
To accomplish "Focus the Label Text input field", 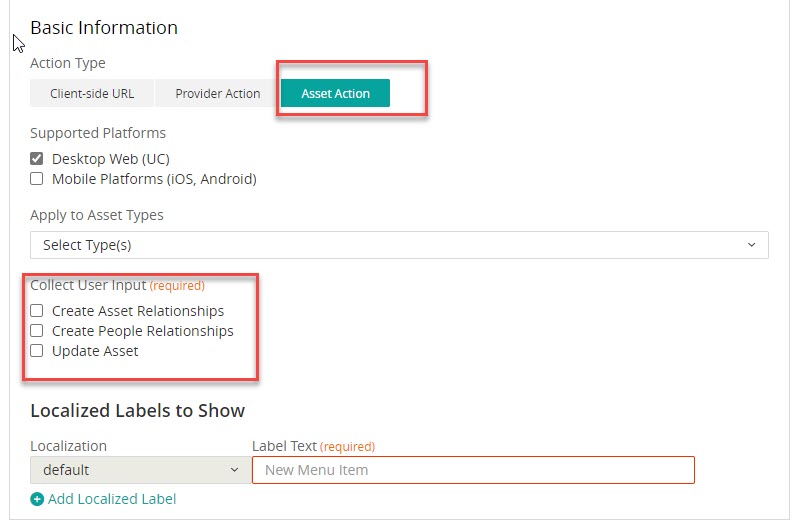I will [472, 470].
